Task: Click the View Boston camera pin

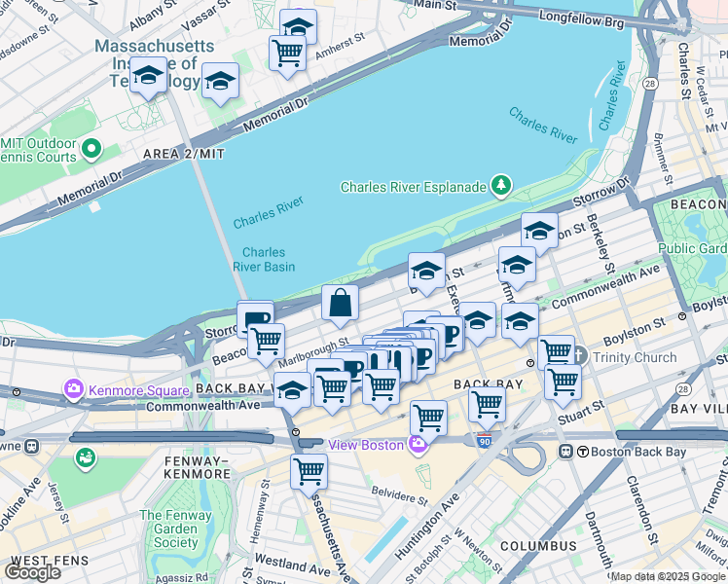Action: click(x=417, y=445)
